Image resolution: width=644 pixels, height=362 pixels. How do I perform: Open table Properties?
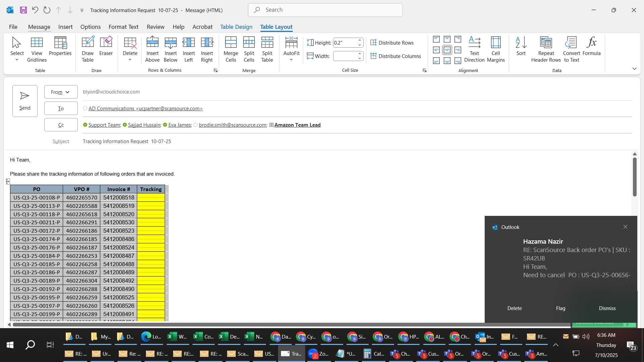[x=60, y=46]
